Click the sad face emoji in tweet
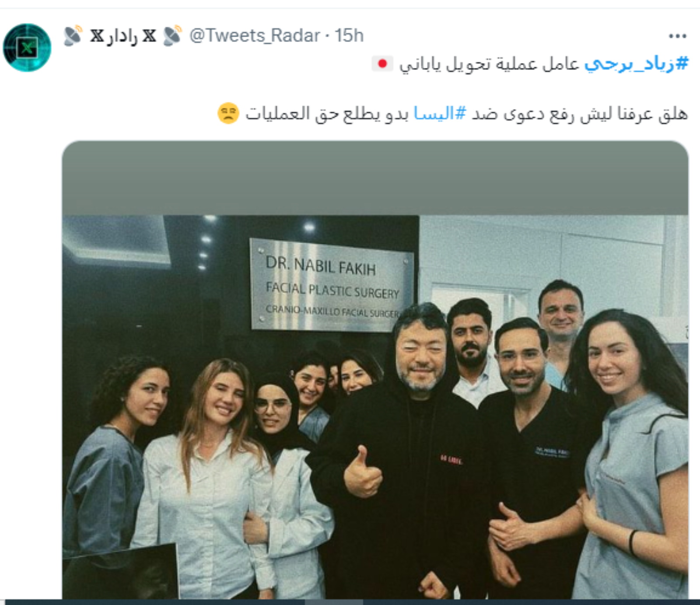The width and height of the screenshot is (700, 605). 228,113
